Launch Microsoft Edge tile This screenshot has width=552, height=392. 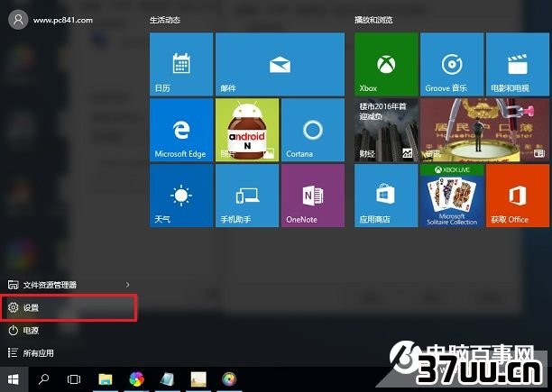coord(181,130)
